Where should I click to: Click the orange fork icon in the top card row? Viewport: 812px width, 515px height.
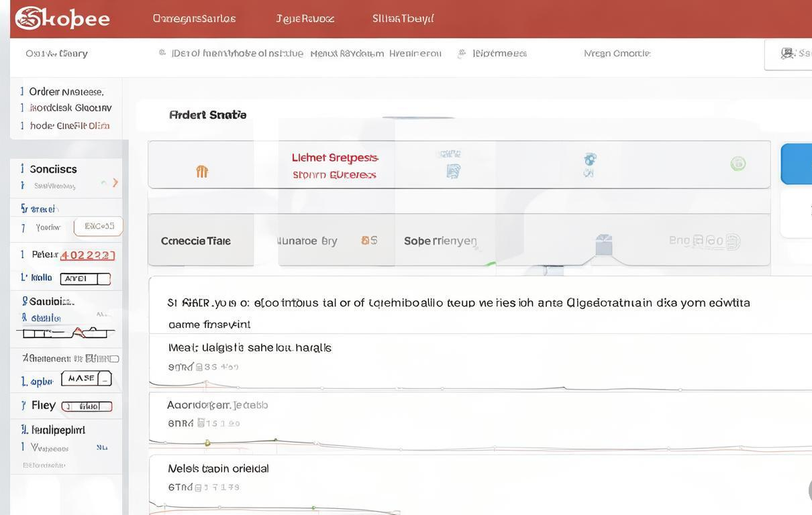tap(201, 172)
